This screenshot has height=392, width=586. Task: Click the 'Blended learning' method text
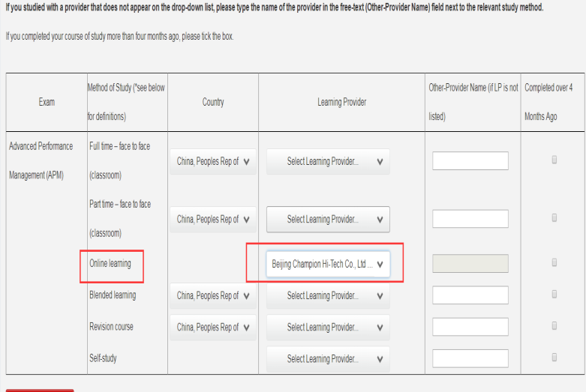(113, 295)
